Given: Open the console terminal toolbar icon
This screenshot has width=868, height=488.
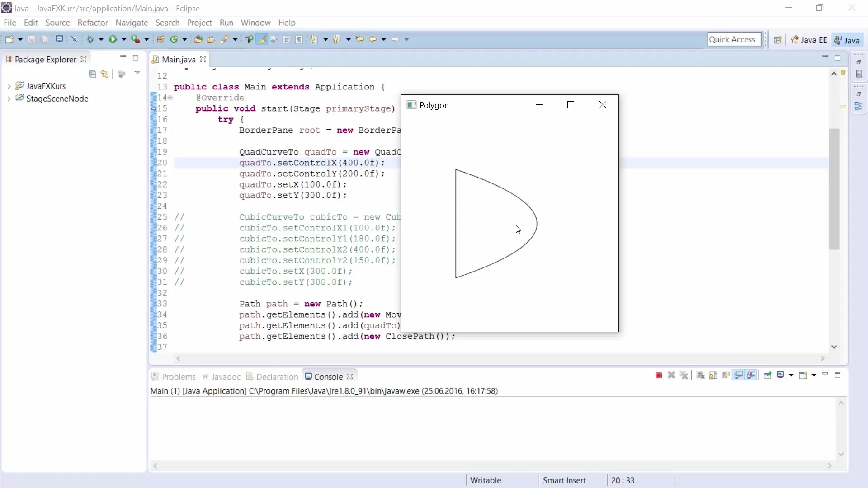Looking at the screenshot, I should [x=59, y=39].
